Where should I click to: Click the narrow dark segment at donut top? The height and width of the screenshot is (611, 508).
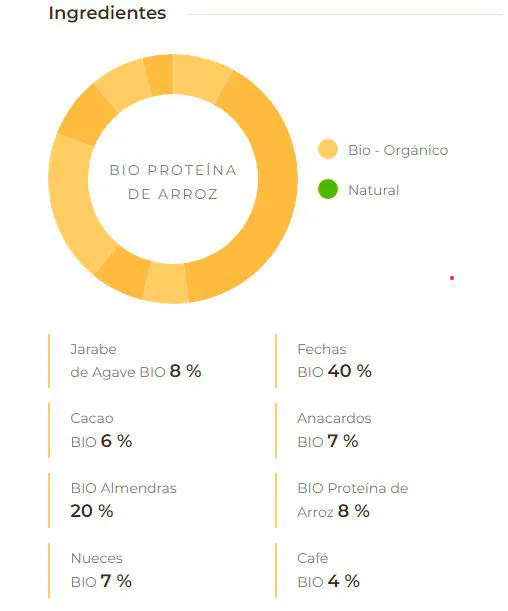click(x=159, y=75)
